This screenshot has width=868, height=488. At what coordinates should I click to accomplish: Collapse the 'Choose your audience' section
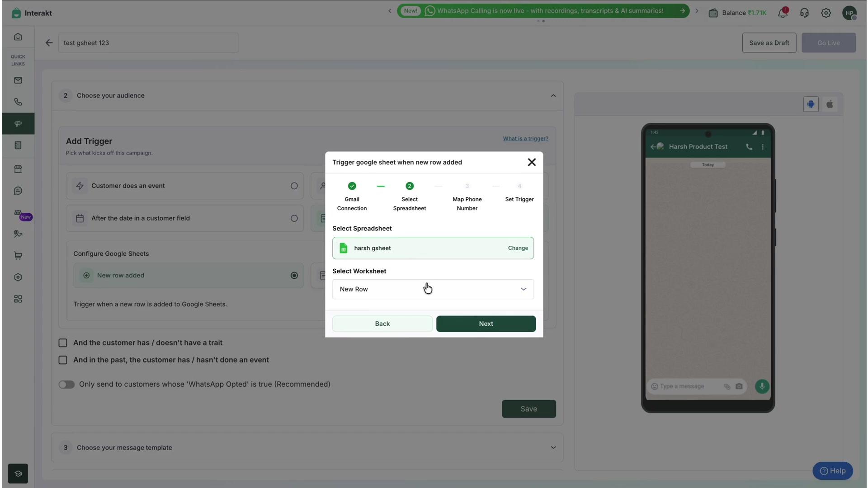coord(553,96)
